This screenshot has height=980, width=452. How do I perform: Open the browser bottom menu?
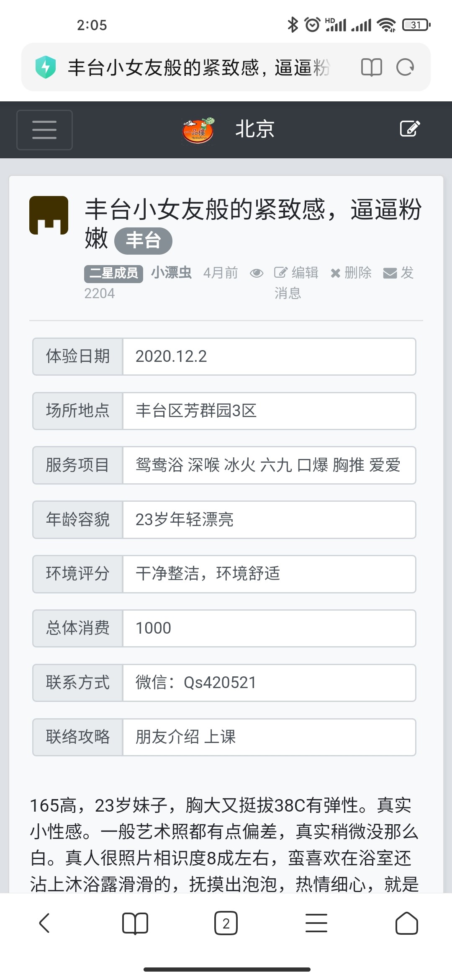coord(316,923)
